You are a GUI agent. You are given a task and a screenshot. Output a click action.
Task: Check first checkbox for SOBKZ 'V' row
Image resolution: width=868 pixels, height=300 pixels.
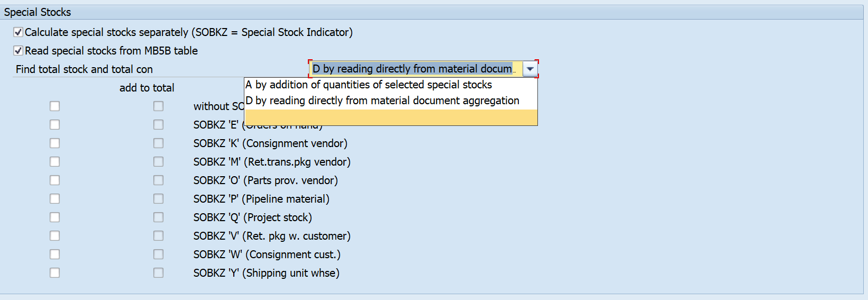pyautogui.click(x=54, y=236)
